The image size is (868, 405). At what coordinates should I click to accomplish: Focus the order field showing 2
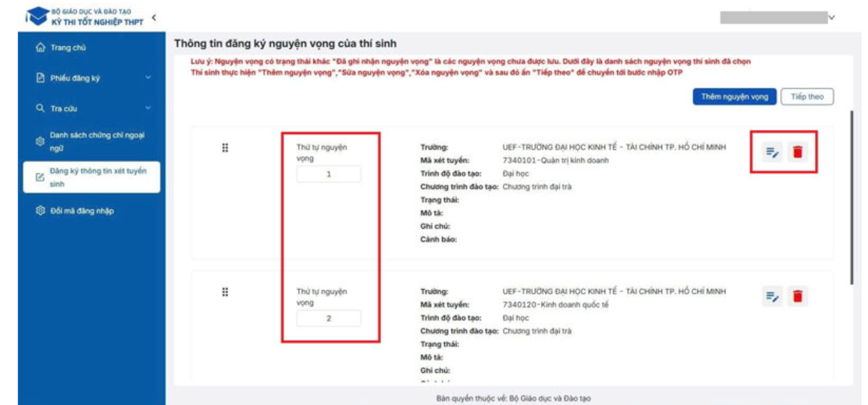tap(328, 318)
